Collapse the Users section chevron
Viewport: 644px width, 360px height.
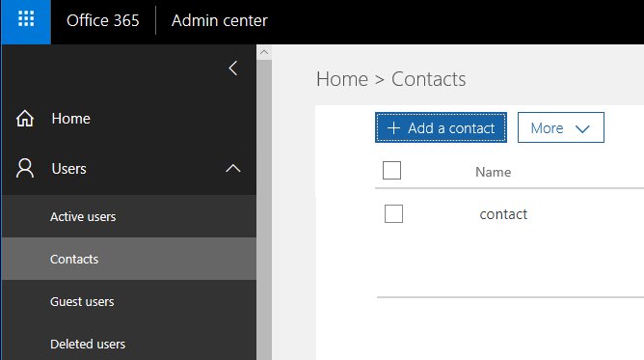pos(233,168)
